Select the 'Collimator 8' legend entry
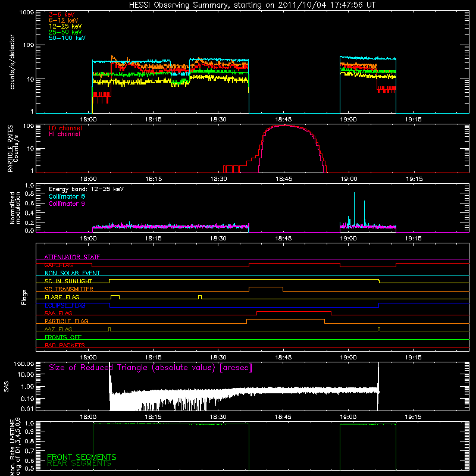 [x=67, y=196]
